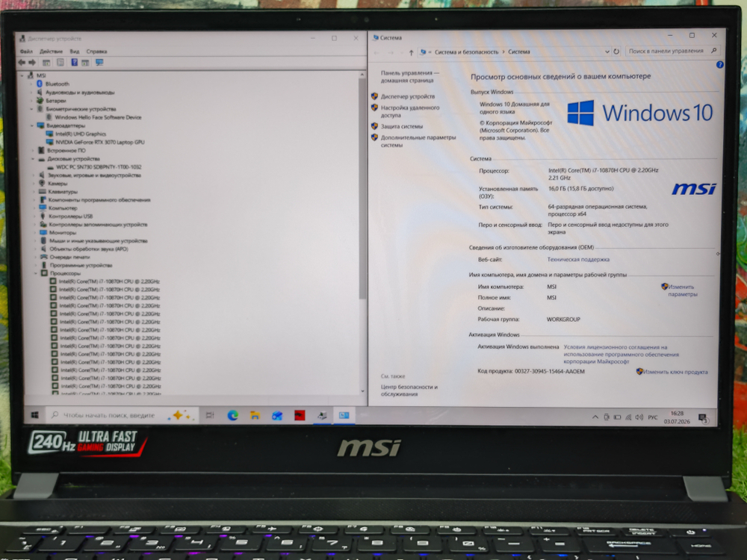The image size is (747, 560).
Task: Open the Вид menu in Device Manager
Action: [x=74, y=52]
